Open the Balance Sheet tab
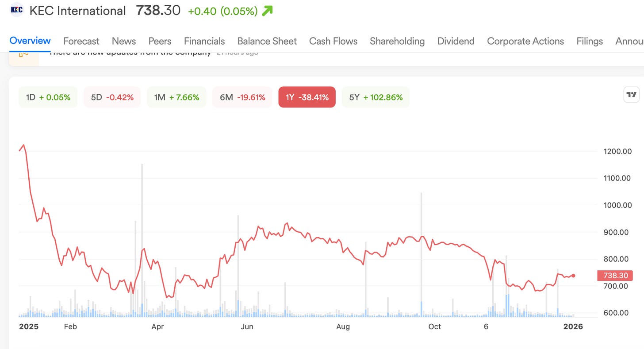The height and width of the screenshot is (349, 644). (x=267, y=41)
